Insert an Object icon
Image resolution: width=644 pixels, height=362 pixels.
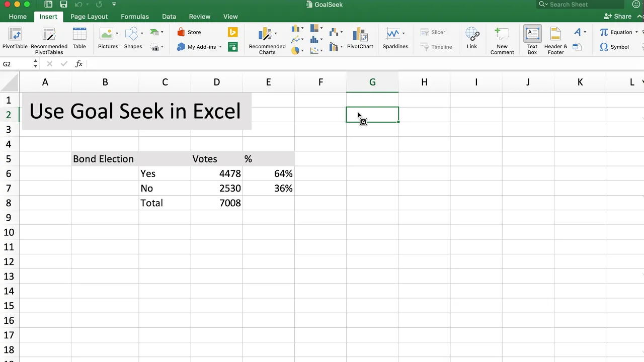pos(577,47)
